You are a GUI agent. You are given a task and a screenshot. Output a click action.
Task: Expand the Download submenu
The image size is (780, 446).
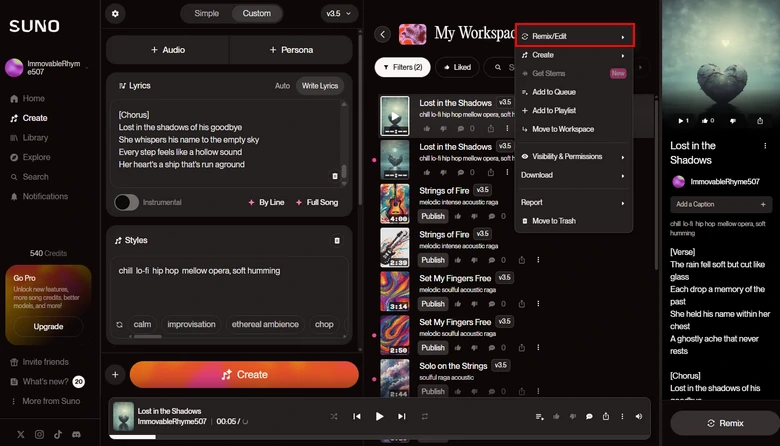574,175
